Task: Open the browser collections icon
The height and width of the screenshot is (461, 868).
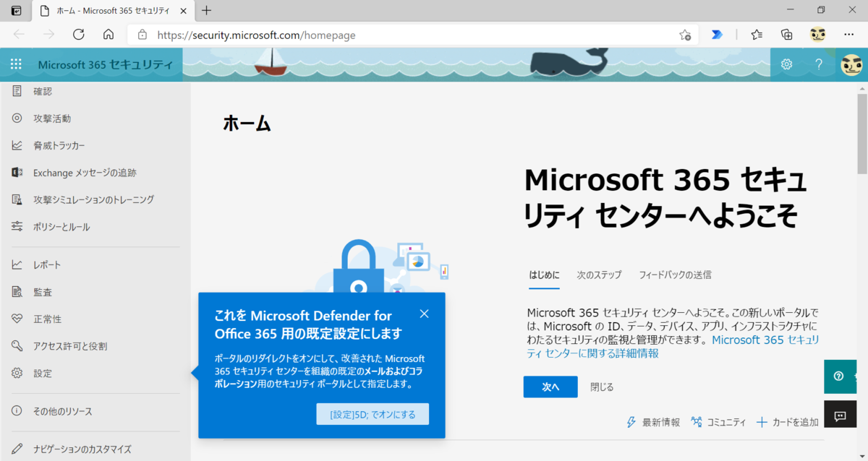Action: point(787,34)
